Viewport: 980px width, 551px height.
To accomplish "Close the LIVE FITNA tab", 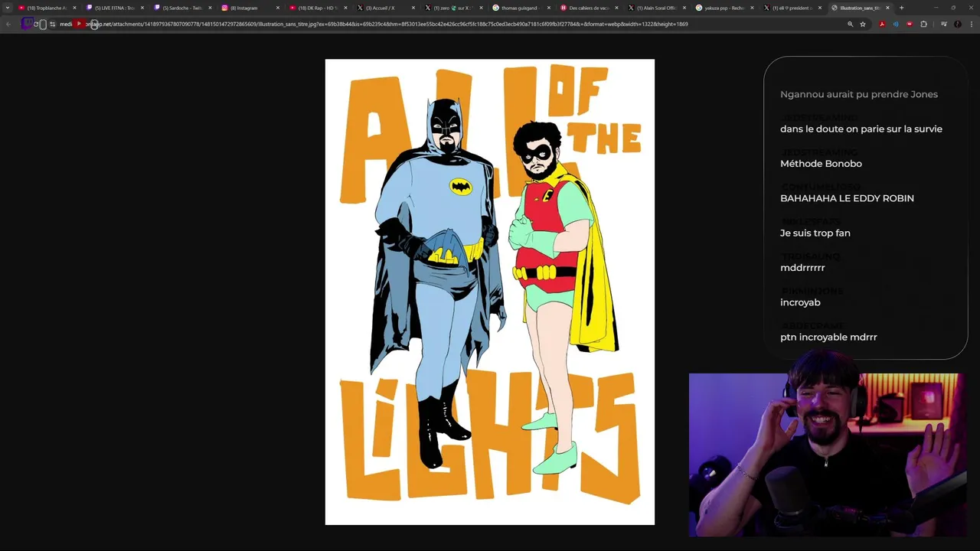I will [142, 8].
